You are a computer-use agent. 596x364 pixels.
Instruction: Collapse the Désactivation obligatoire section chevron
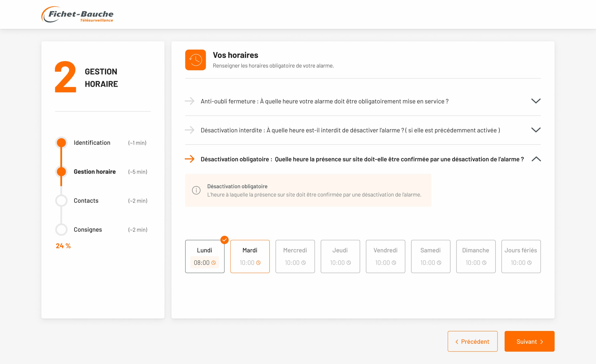[x=536, y=159]
